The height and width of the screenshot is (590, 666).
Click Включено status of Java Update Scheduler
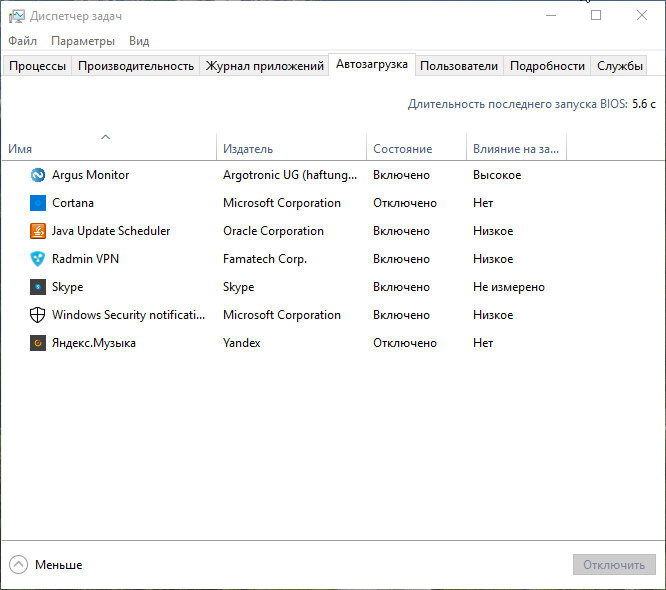(x=401, y=231)
